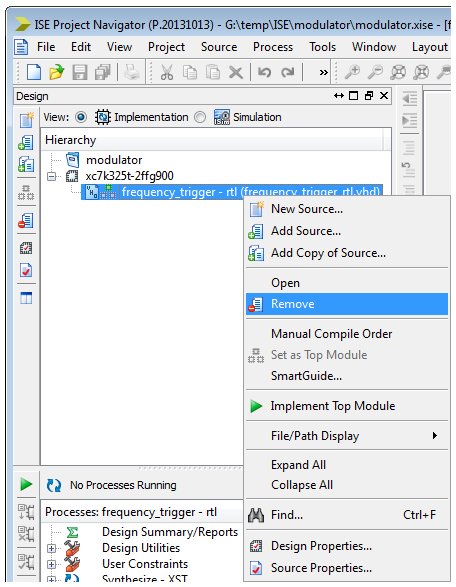The image size is (456, 587).
Task: Choose Open in the context menu
Action: [x=347, y=283]
